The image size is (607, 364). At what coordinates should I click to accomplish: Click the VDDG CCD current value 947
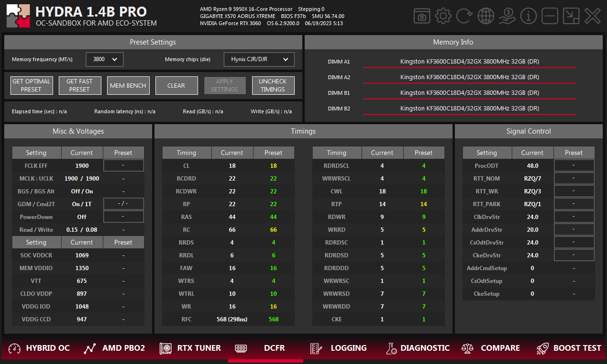82,319
